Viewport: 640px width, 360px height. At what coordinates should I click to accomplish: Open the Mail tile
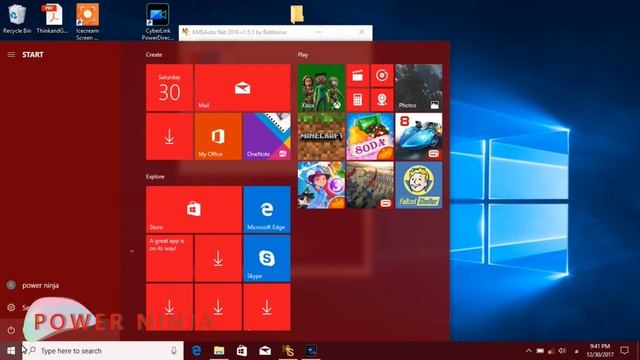tap(242, 87)
